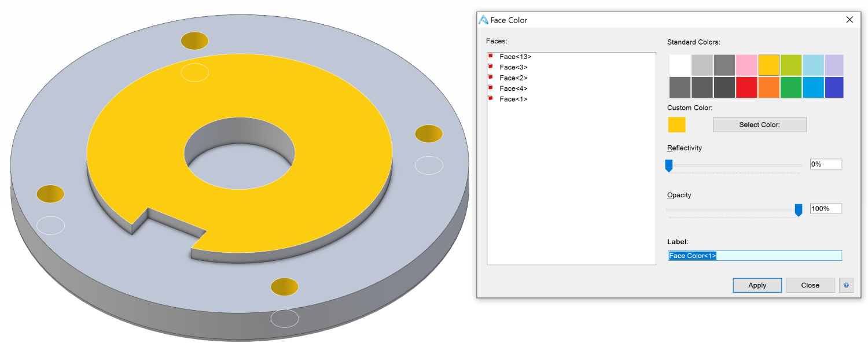Click the Opacity percentage field
868x354 pixels.
click(x=826, y=208)
